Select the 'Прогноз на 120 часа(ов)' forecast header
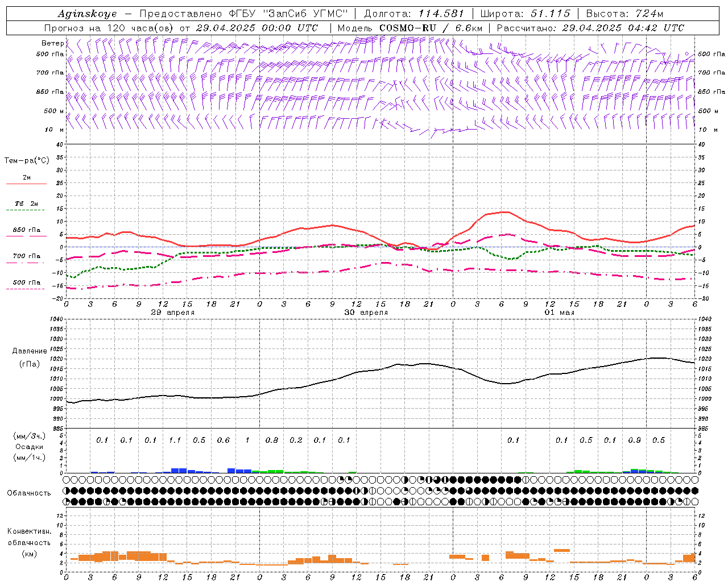Image resolution: width=728 pixels, height=582 pixels. (x=109, y=28)
